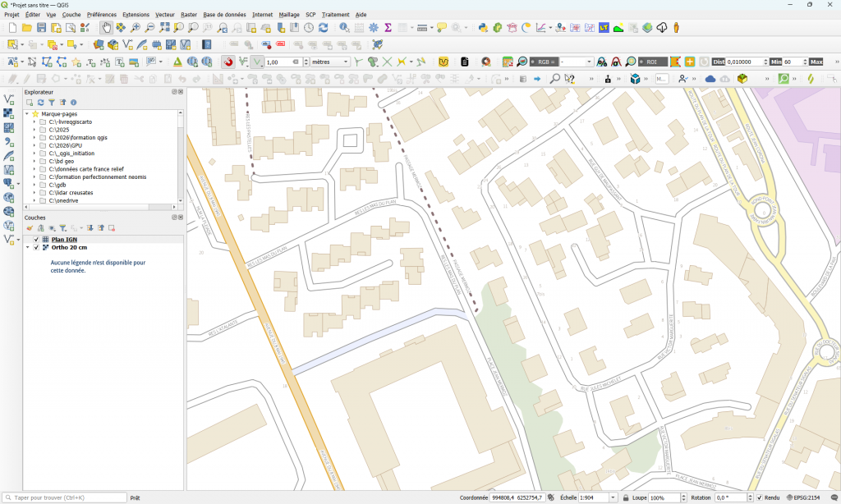This screenshot has height=504, width=841.
Task: Toggle the snapping magnet icon
Action: point(228,62)
